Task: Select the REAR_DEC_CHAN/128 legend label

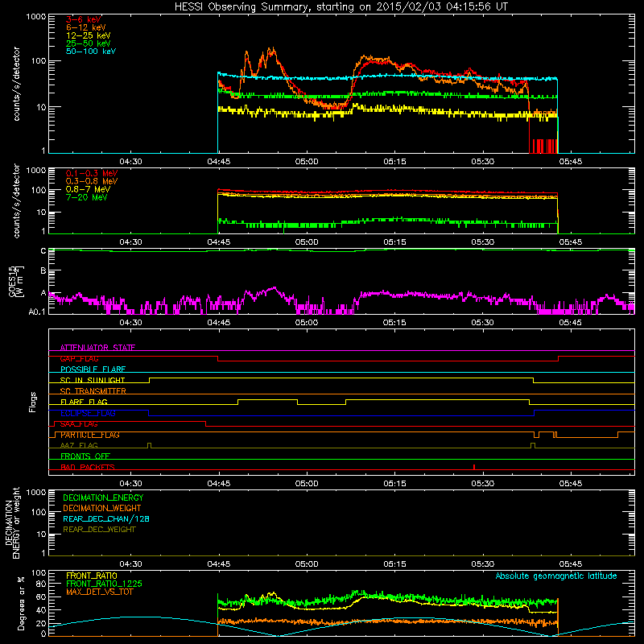Action: coord(106,518)
